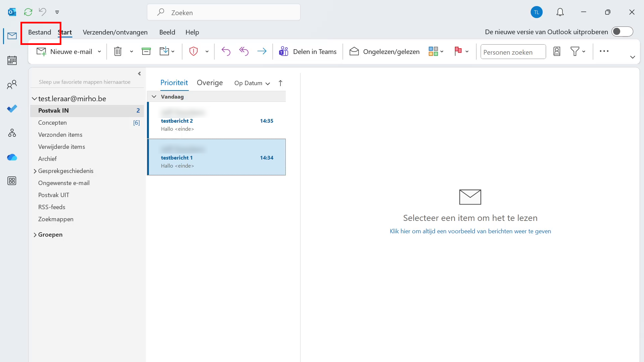Viewport: 644px width, 362px height.
Task: Click the Archive icon in ribbon
Action: [x=146, y=51]
